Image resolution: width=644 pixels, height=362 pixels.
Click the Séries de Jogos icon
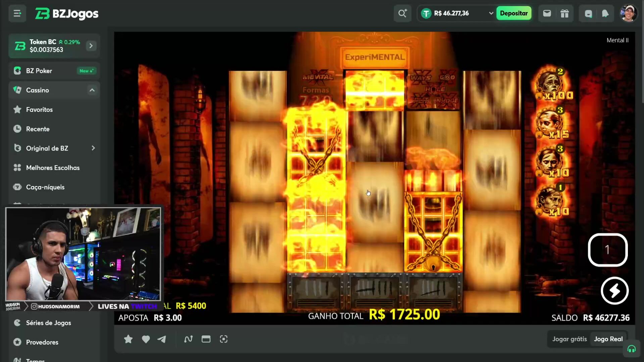click(x=17, y=323)
